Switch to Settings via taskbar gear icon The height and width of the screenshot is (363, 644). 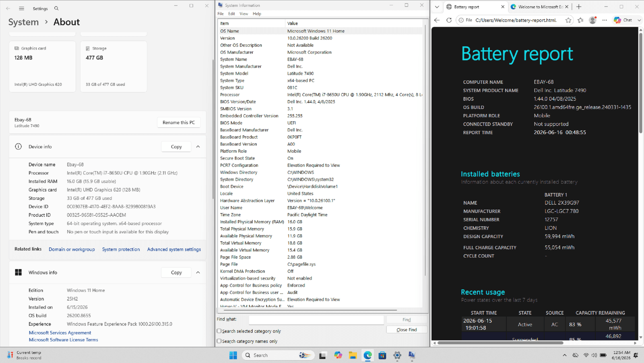tap(397, 355)
